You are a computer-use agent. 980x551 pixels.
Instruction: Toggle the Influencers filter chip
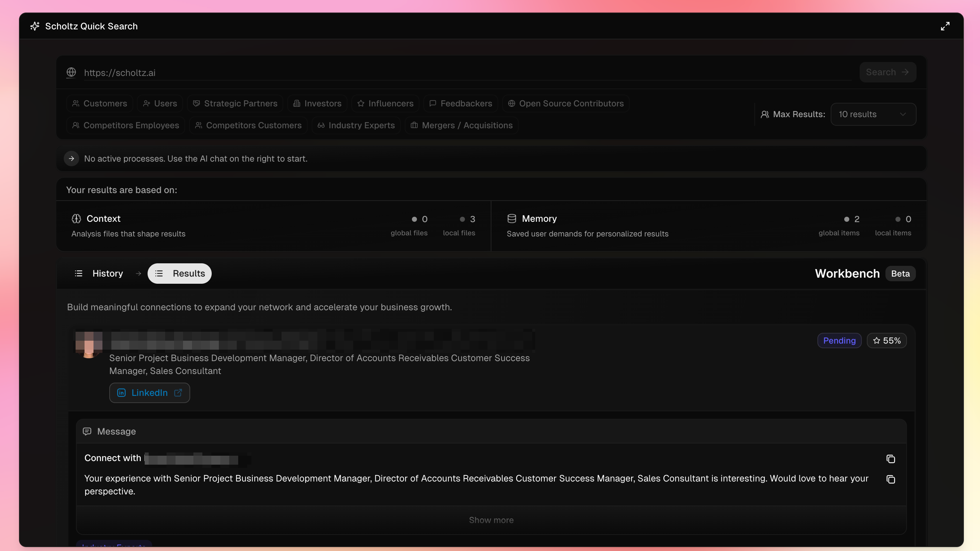click(x=385, y=104)
